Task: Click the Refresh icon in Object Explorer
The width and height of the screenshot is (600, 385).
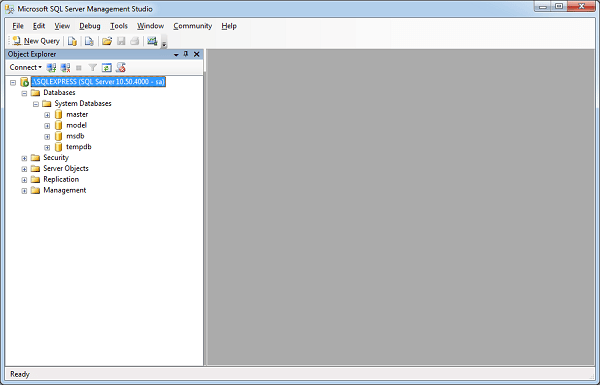Action: point(106,68)
